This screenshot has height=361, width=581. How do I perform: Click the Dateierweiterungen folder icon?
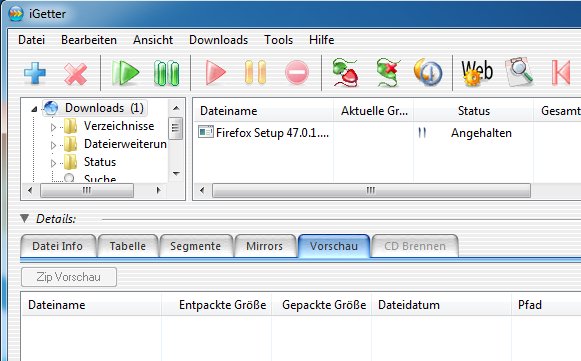[70, 144]
